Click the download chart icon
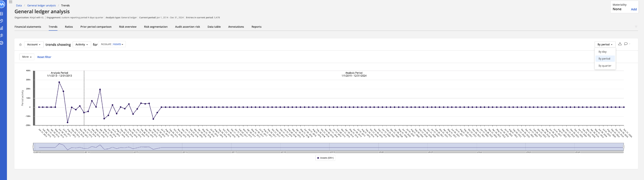The height and width of the screenshot is (180, 644). (x=620, y=44)
